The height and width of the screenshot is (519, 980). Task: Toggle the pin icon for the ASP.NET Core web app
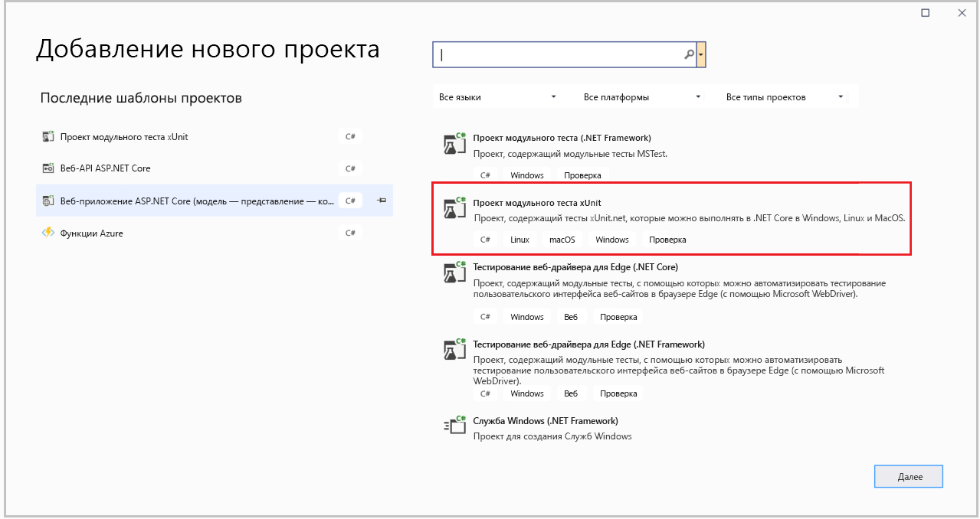pyautogui.click(x=382, y=201)
